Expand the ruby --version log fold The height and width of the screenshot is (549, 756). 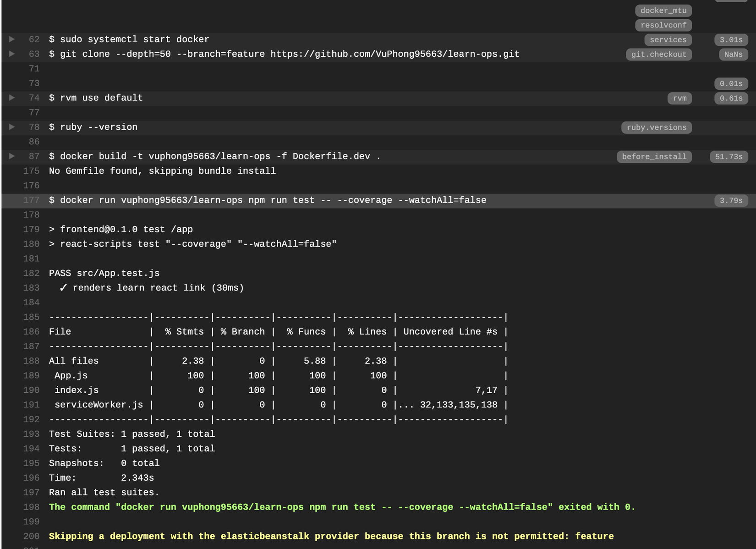12,127
